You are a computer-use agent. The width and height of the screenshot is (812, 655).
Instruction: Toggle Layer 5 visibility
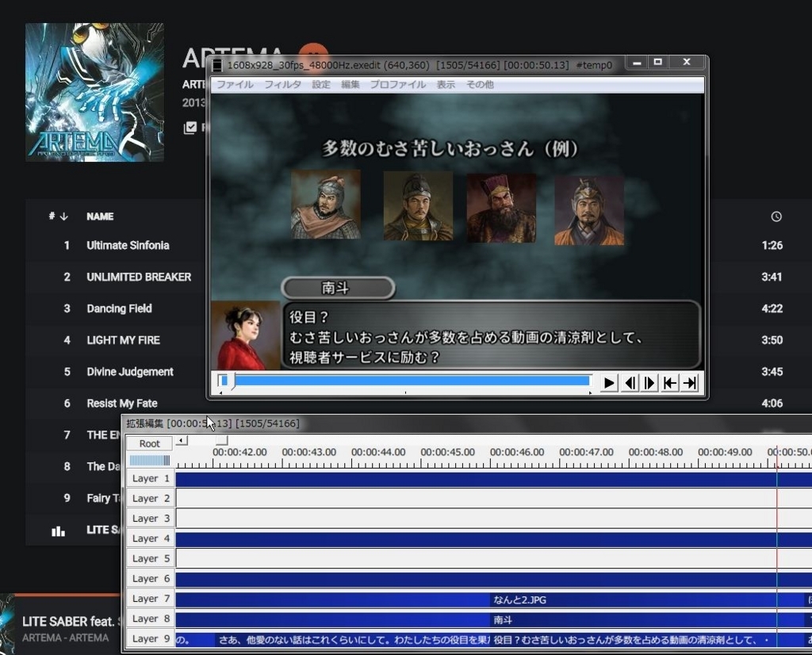coord(150,559)
